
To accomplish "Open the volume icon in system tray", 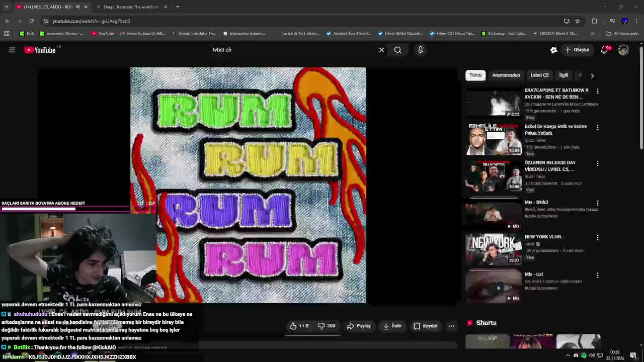I will tap(592, 355).
